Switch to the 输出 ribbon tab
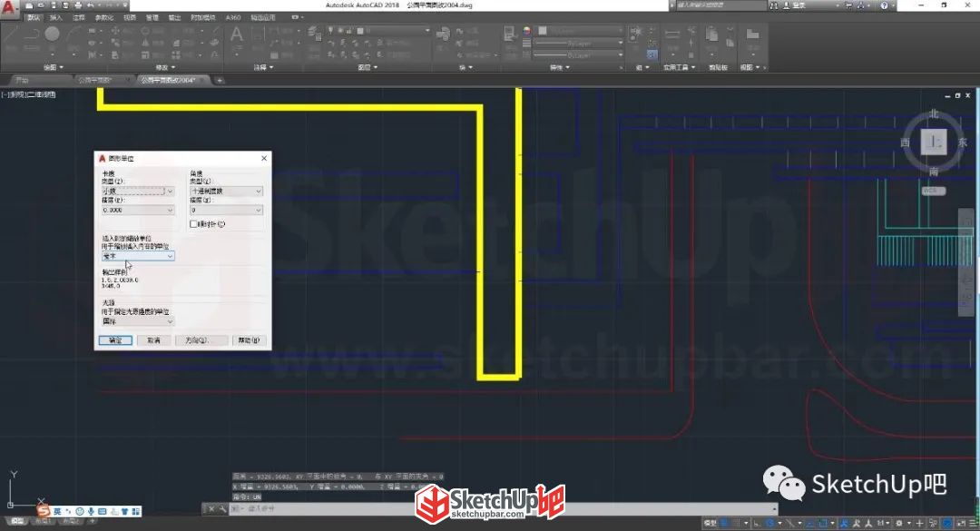Image resolution: width=980 pixels, height=531 pixels. [x=174, y=17]
